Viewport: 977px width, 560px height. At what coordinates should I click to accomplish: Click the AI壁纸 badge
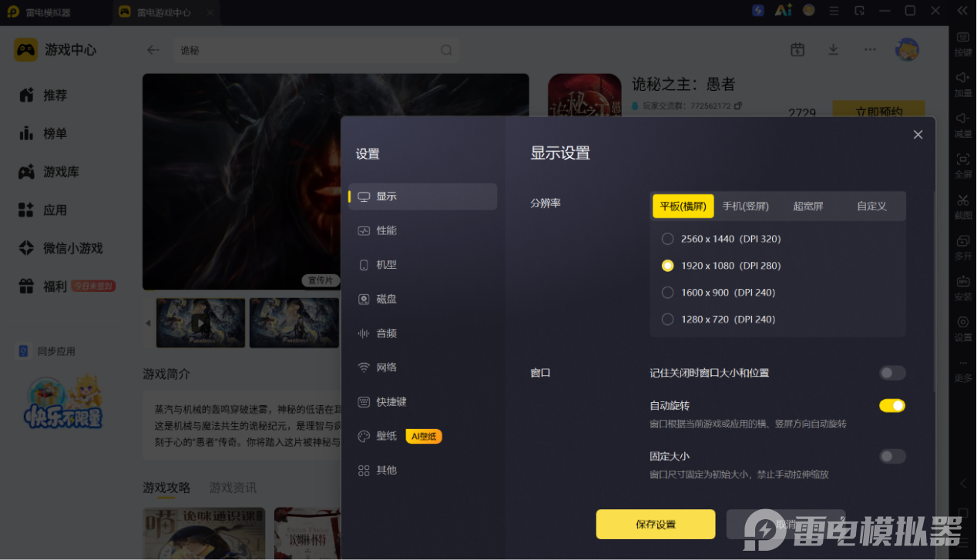coord(424,436)
